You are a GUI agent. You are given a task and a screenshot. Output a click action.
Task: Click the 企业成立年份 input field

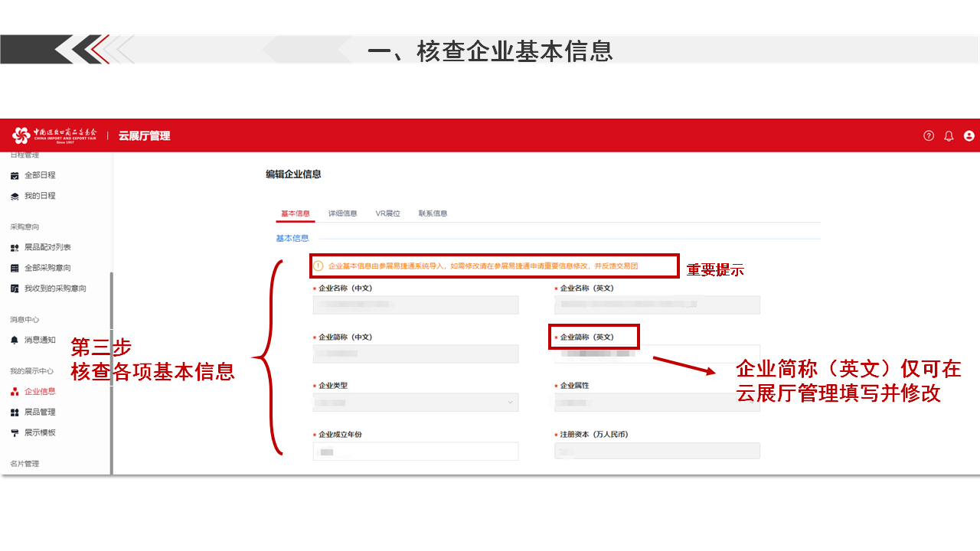416,452
